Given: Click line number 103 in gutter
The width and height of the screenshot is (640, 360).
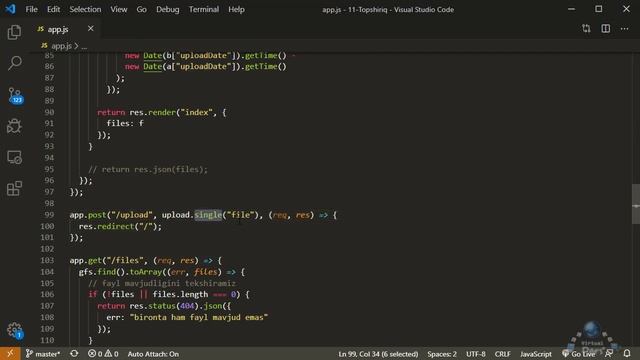Looking at the screenshot, I should coord(47,260).
